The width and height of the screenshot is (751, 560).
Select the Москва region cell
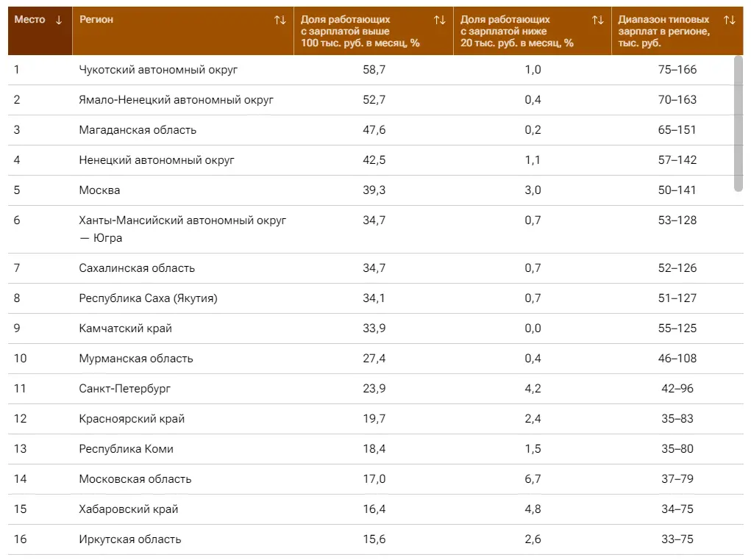99,190
